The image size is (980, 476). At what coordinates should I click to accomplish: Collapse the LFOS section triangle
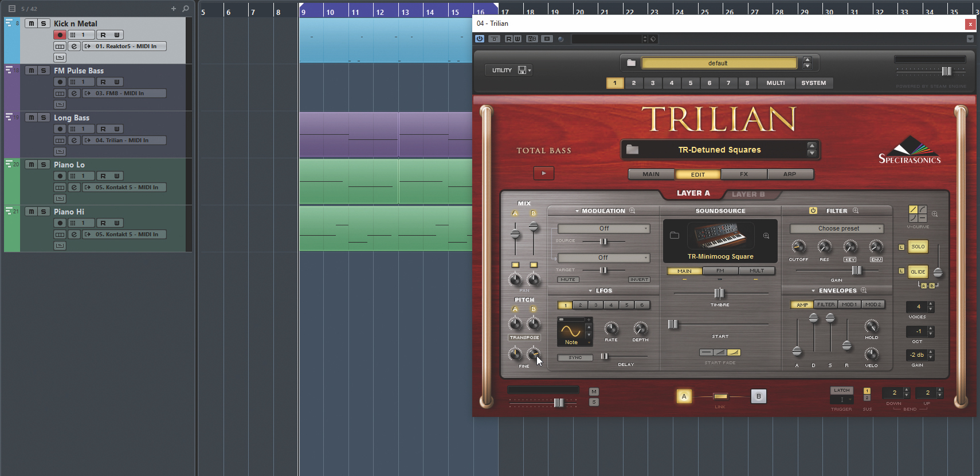590,291
